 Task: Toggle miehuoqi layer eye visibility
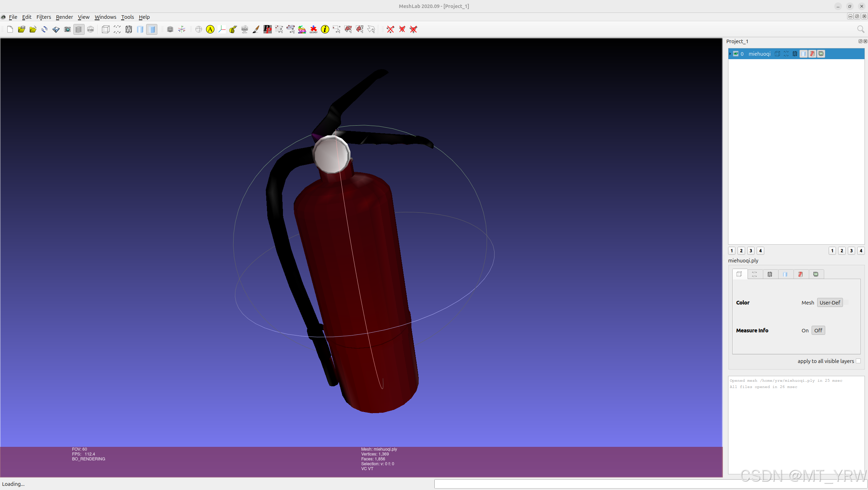736,54
